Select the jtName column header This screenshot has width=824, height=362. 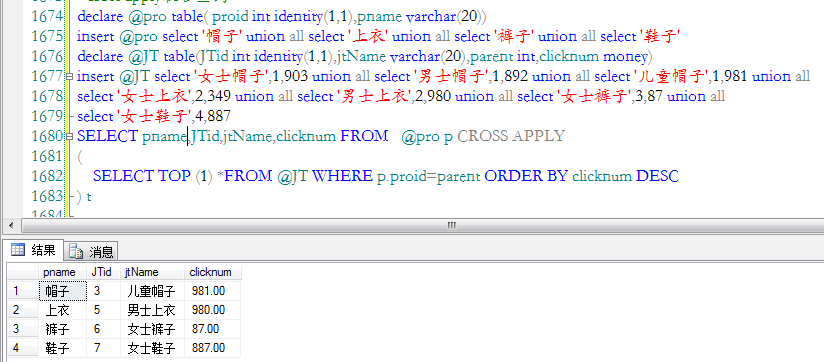pos(152,272)
